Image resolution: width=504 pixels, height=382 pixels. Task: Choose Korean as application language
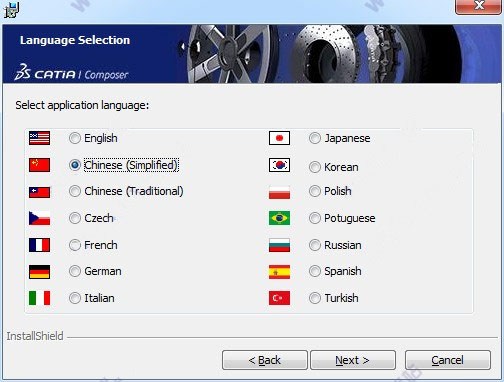315,167
